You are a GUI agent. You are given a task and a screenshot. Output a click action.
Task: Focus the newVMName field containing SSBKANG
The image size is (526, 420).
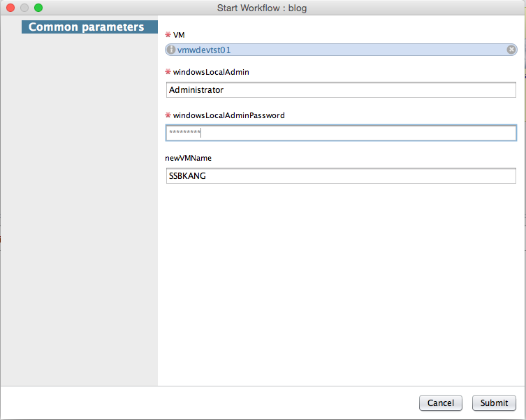[341, 176]
